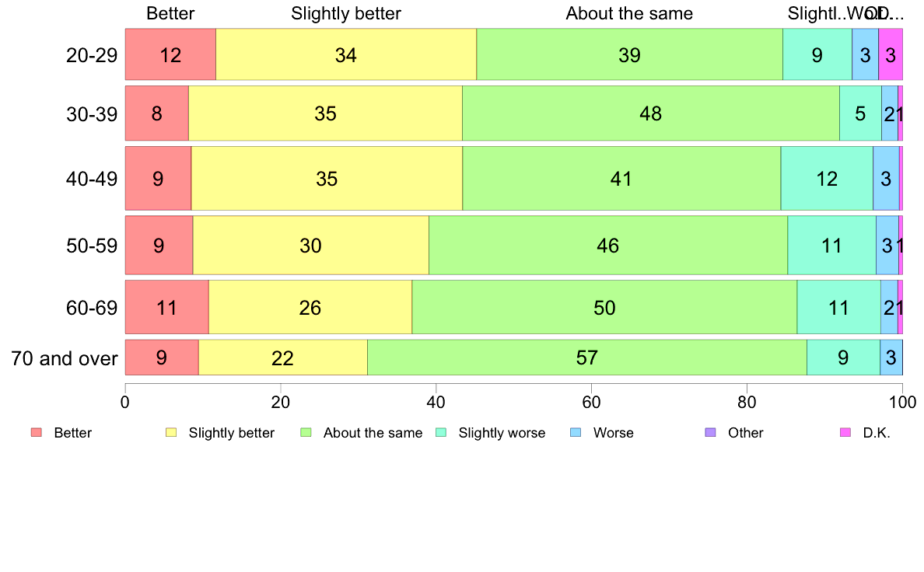The height and width of the screenshot is (572, 924).
Task: Click the magenta D.K. legend swatch
Action: tap(845, 432)
